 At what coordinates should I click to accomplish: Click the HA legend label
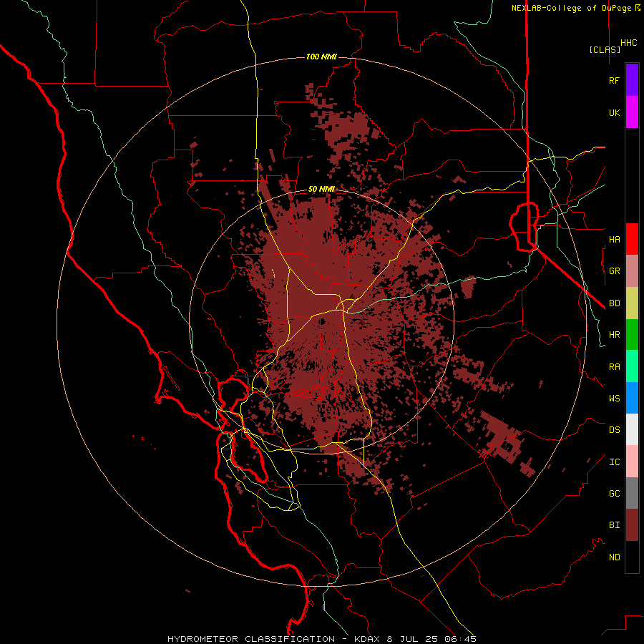click(614, 239)
